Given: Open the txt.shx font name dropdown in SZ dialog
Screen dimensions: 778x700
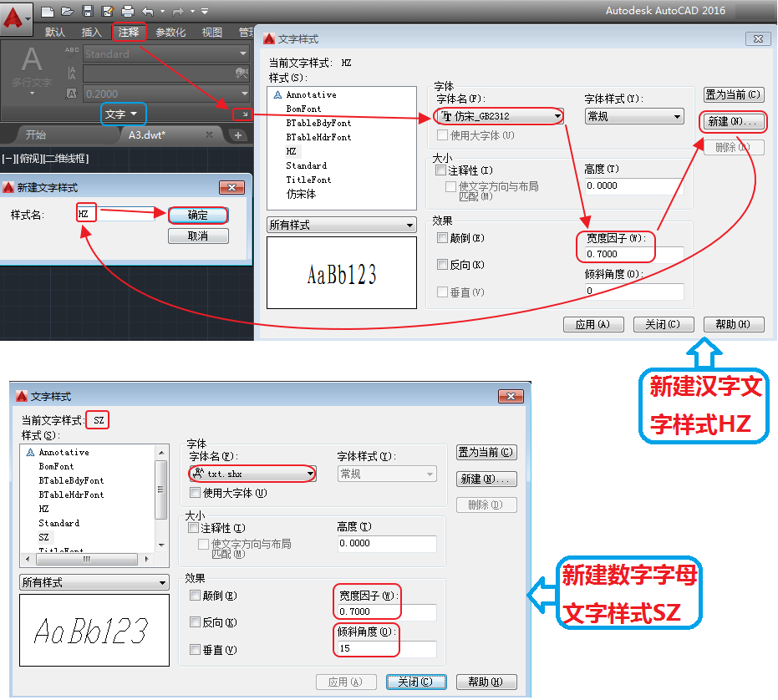Looking at the screenshot, I should [252, 474].
